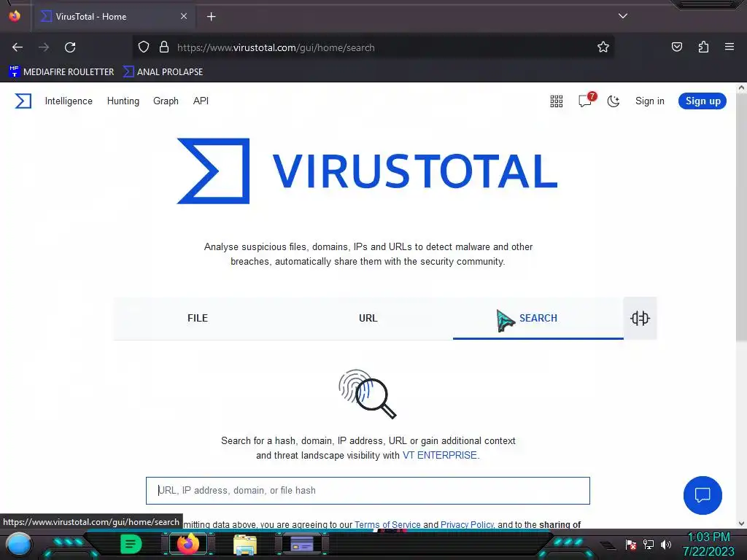Viewport: 747px width, 560px height.
Task: Open the extensions puzzle icon
Action: click(703, 47)
